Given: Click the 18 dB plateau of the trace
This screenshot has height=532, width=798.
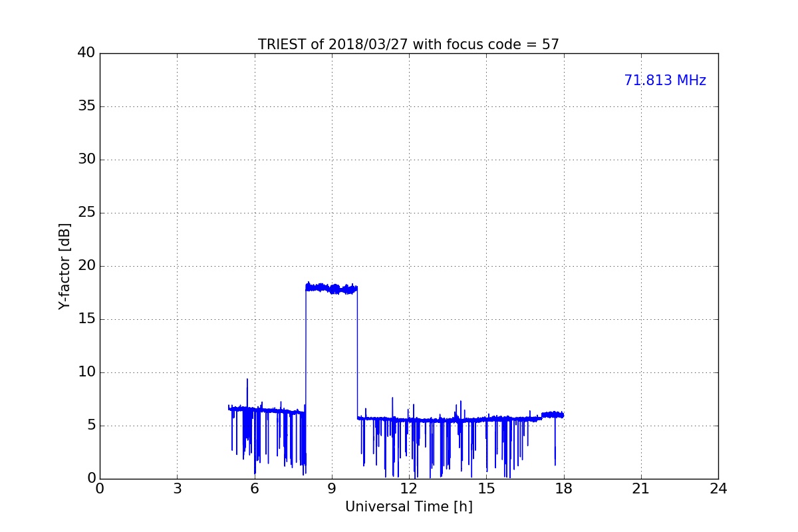Looking at the screenshot, I should pyautogui.click(x=332, y=288).
